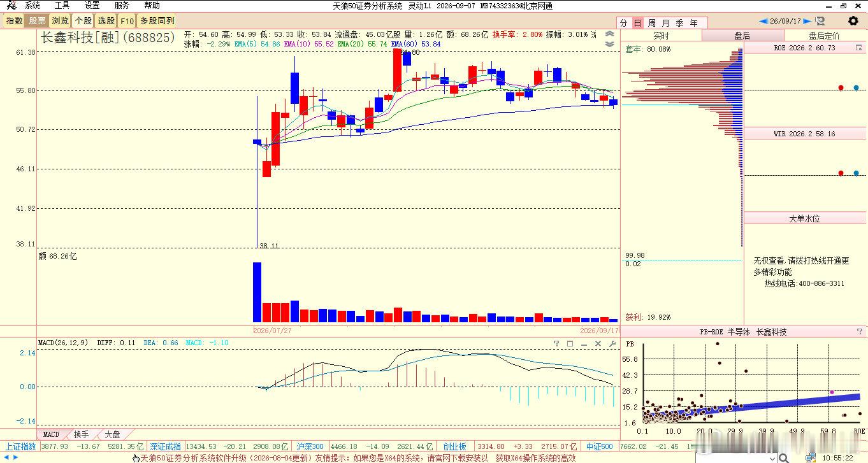
Task: Switch to the 多股同列 tab
Action: [157, 21]
